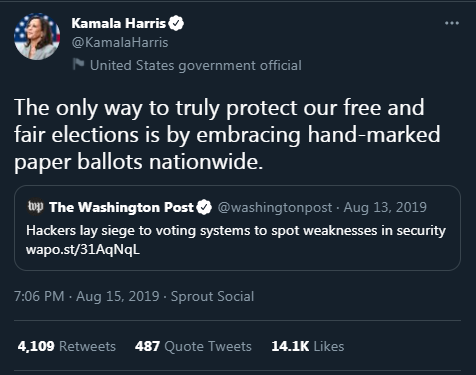Viewport: 476px width, 375px height.
Task: Open The Washington Post account name
Action: [121, 207]
